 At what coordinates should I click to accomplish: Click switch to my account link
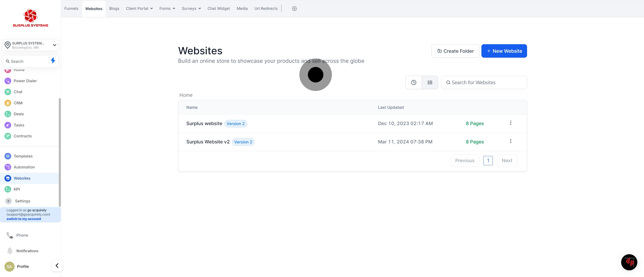tap(24, 219)
